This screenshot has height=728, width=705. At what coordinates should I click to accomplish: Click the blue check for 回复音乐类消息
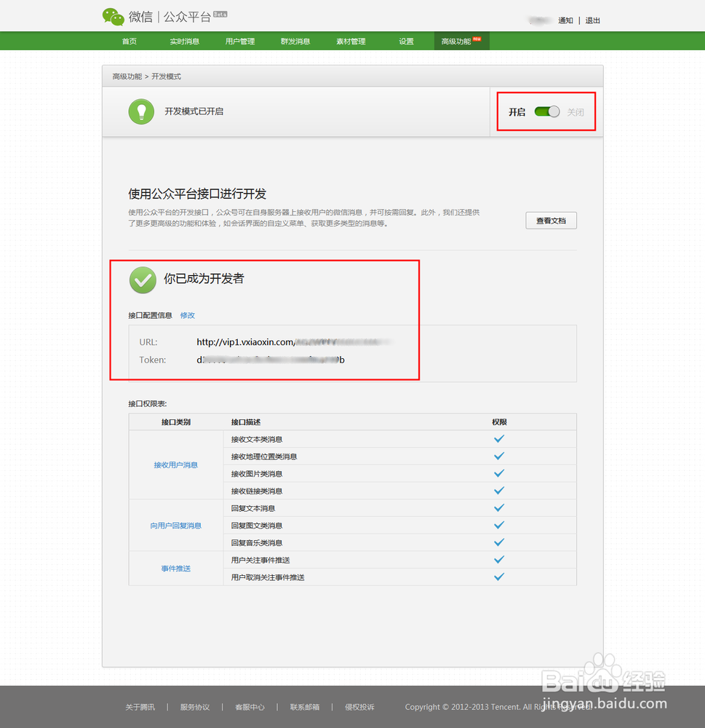tap(498, 542)
